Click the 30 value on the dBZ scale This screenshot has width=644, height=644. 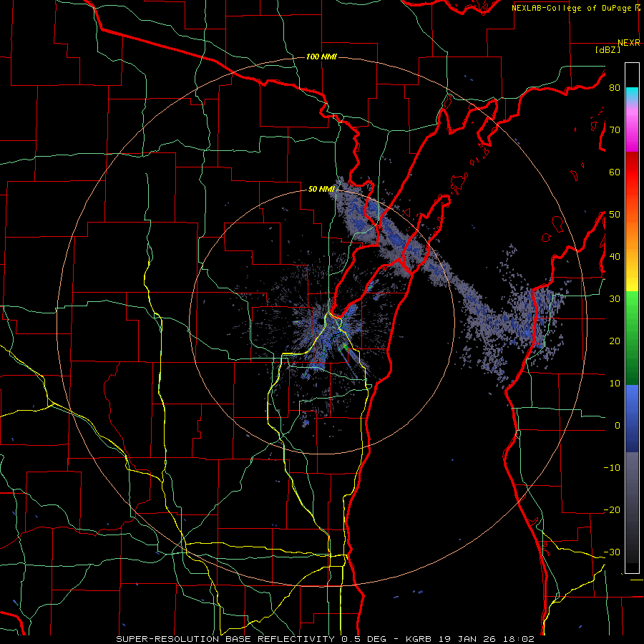coord(615,298)
